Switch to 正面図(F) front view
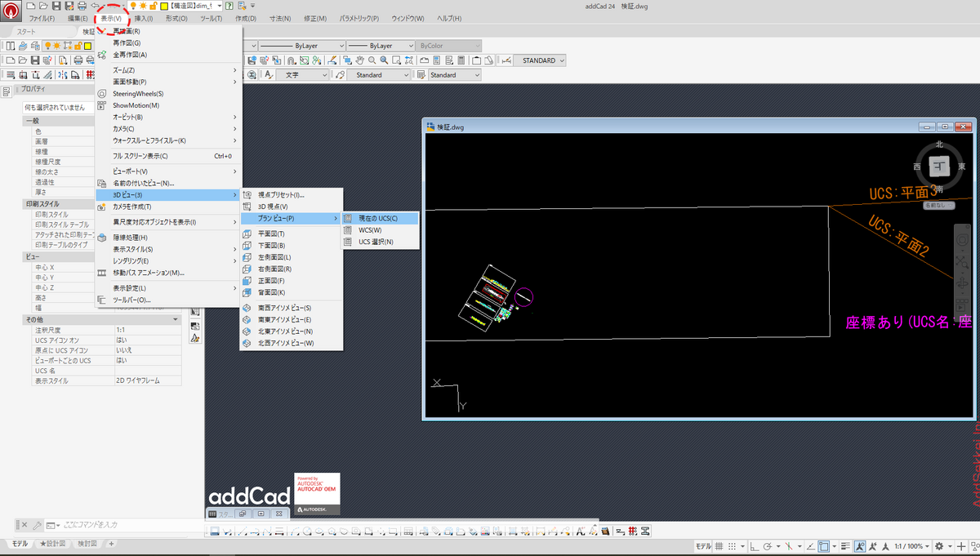The image size is (980, 556). 291,281
